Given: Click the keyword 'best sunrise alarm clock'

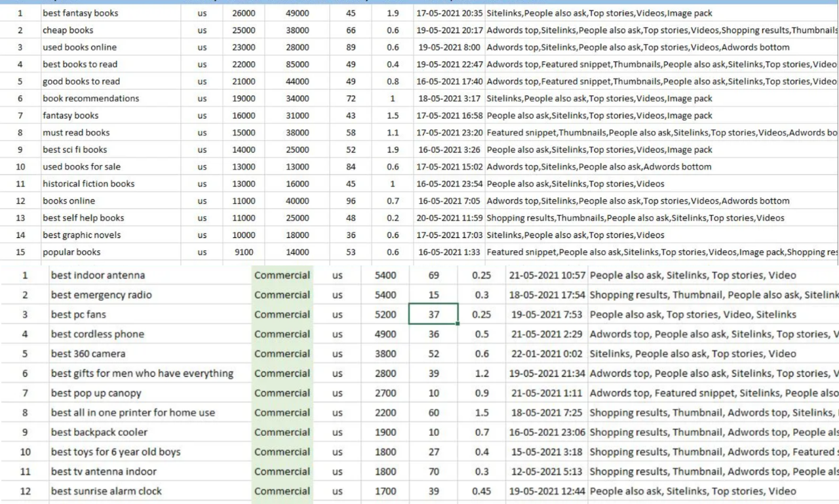Looking at the screenshot, I should pos(106,491).
